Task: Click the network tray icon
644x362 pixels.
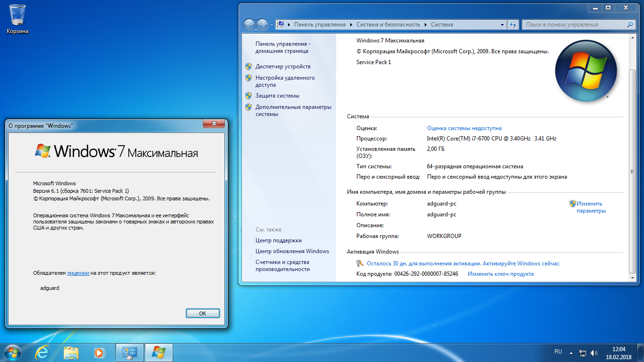Action: point(583,353)
